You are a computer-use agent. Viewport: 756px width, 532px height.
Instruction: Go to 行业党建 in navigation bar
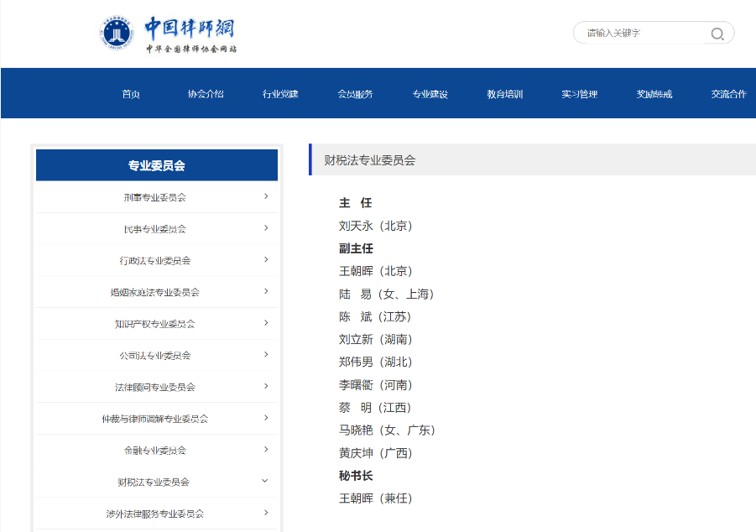[x=280, y=94]
